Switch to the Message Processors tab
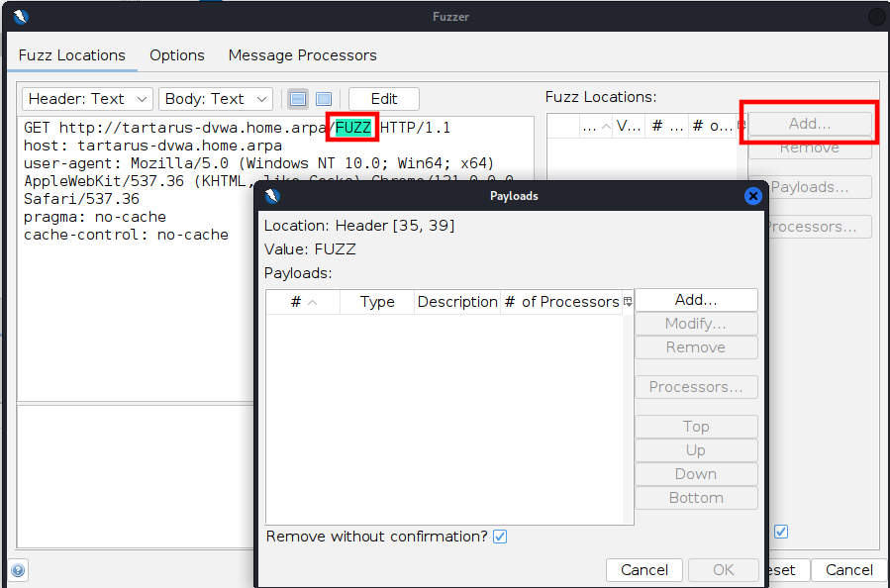Screen dimensions: 890x588 (x=302, y=55)
